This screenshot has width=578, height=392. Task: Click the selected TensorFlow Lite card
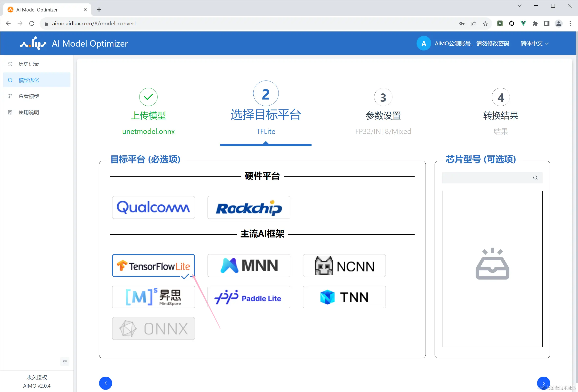pos(153,265)
